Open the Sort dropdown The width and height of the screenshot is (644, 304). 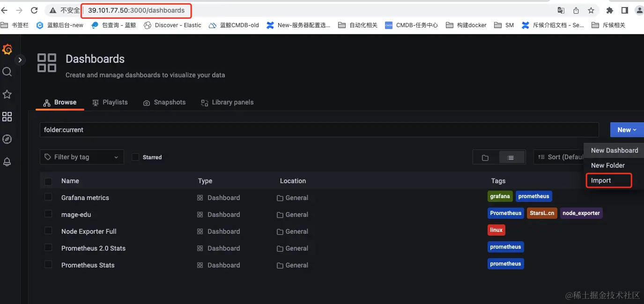click(x=558, y=157)
